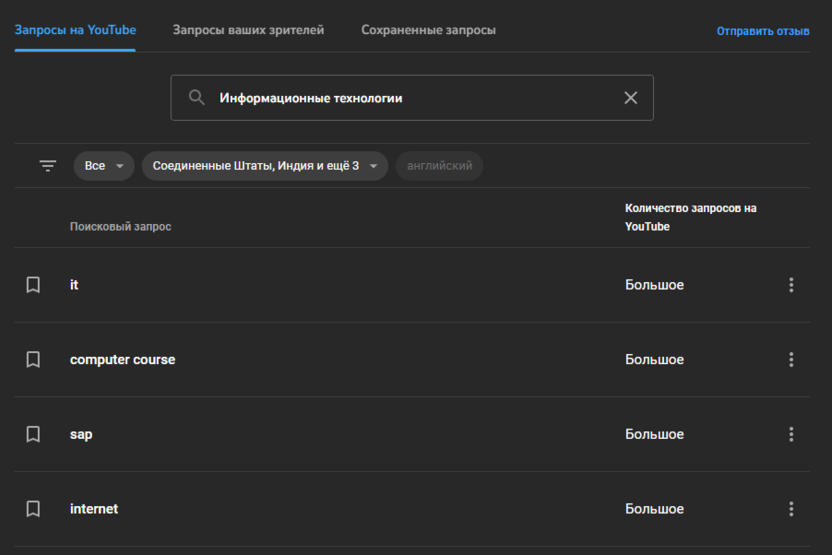This screenshot has height=555, width=832.
Task: Save the "it" query with bookmark icon
Action: pyautogui.click(x=33, y=285)
